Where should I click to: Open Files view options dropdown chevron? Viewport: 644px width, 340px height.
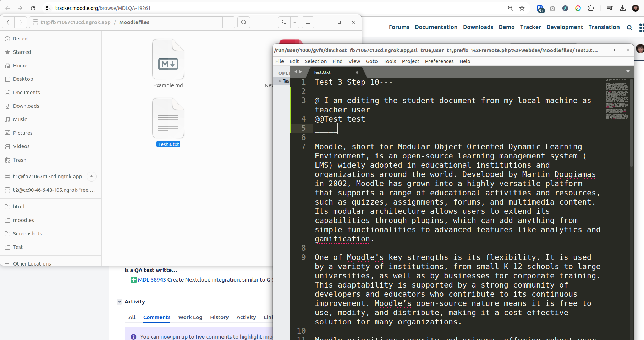tap(295, 22)
